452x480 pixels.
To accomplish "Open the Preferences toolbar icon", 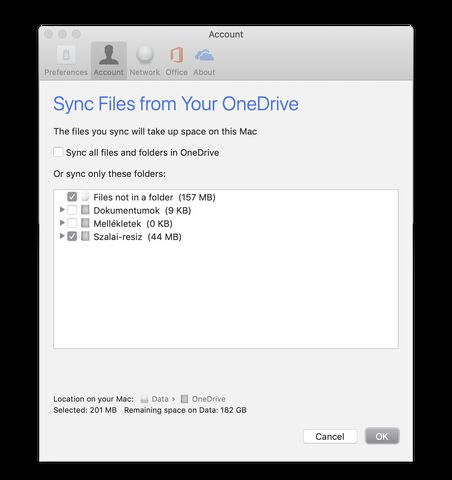I will (x=66, y=54).
